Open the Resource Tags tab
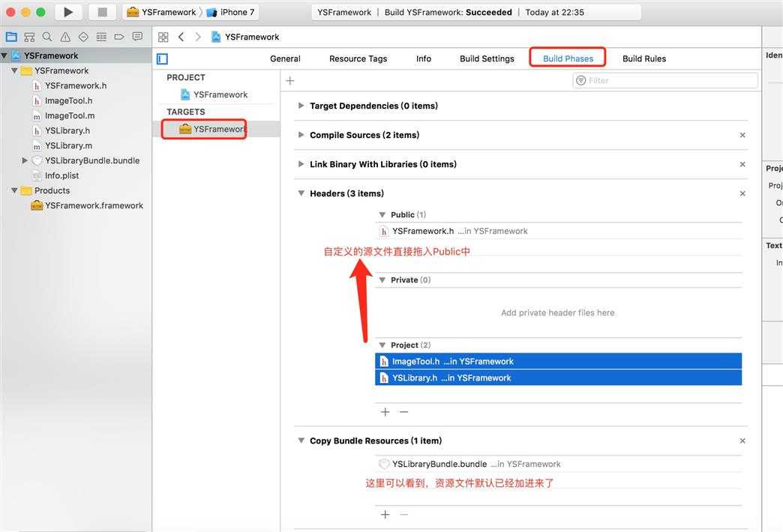This screenshot has height=532, width=783. (358, 59)
